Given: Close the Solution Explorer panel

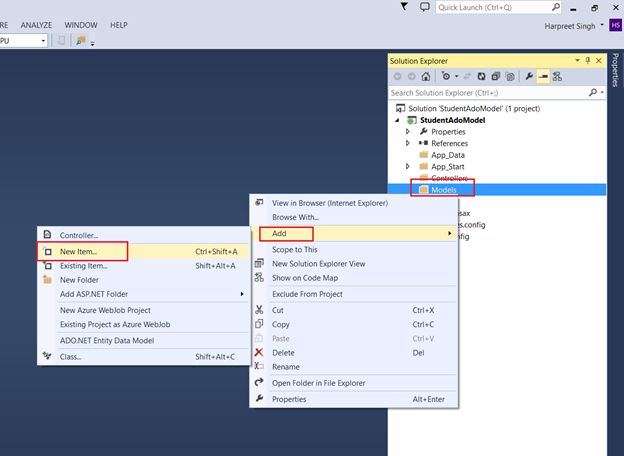Looking at the screenshot, I should point(599,60).
